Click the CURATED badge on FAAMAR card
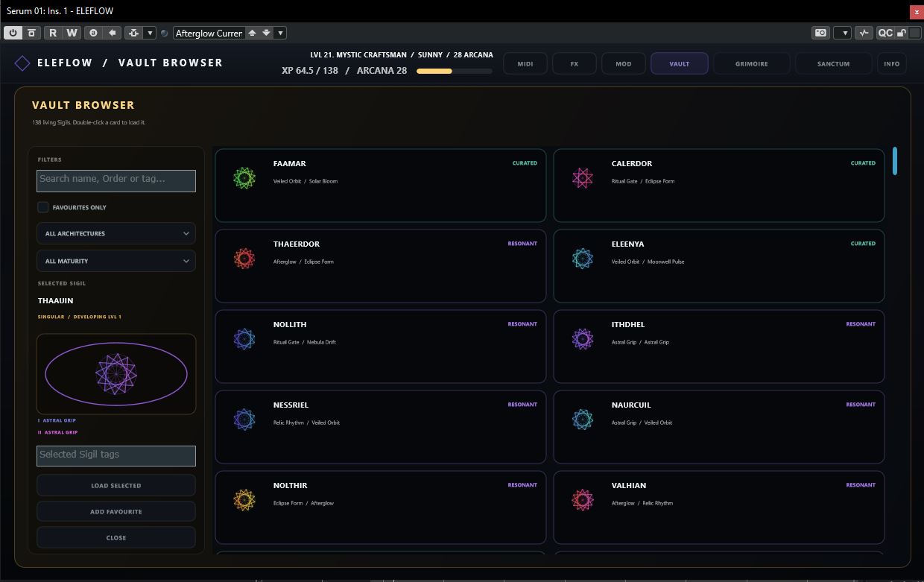This screenshot has width=924, height=582. pos(525,163)
